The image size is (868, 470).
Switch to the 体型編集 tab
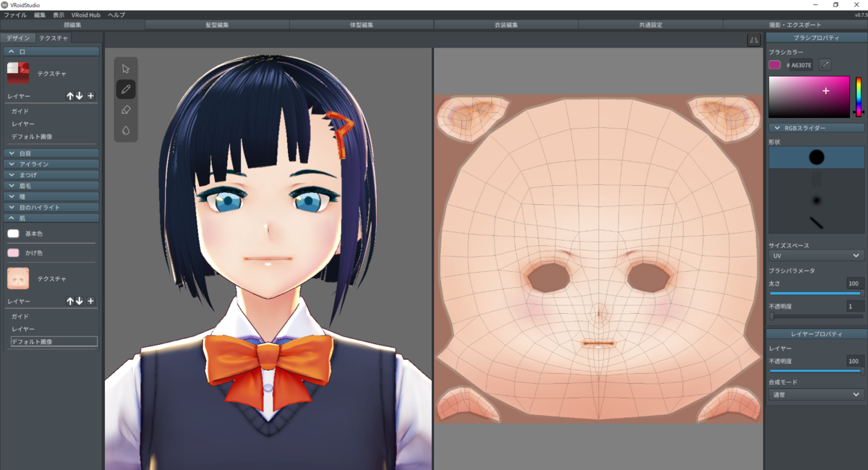[362, 25]
